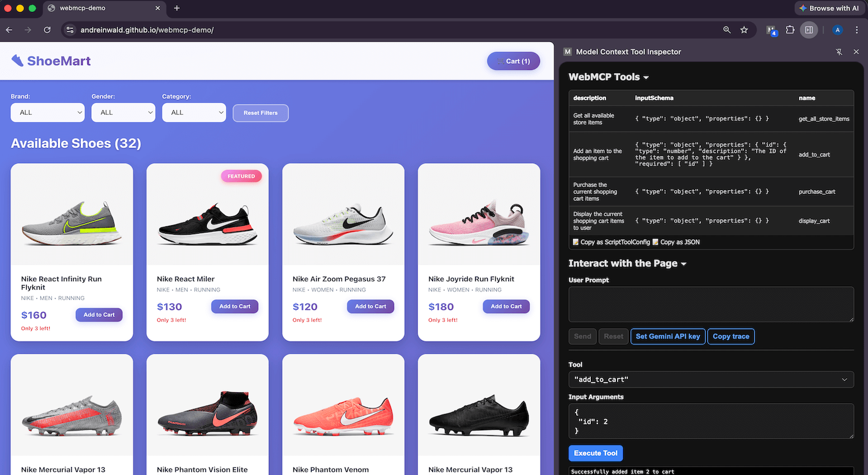
Task: Collapse the WebMCP Tools section
Action: (x=608, y=77)
